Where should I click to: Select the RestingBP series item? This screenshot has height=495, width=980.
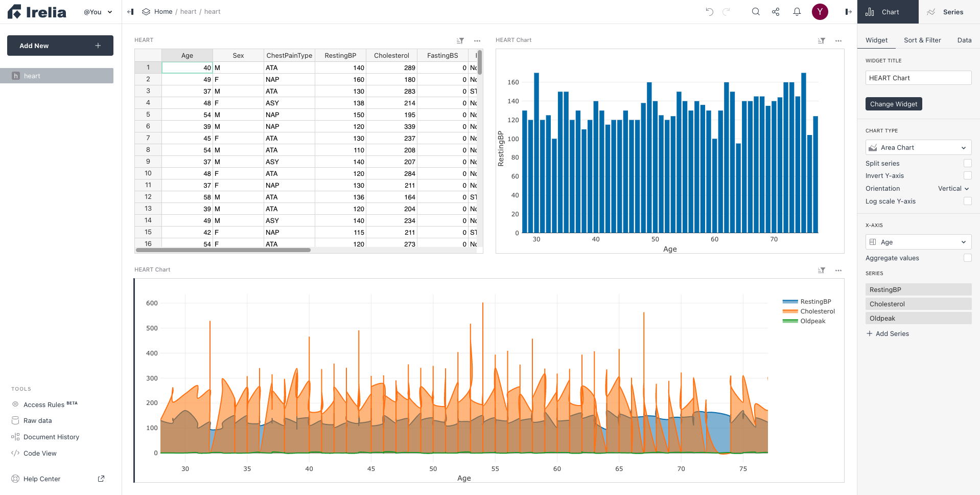[x=919, y=289]
